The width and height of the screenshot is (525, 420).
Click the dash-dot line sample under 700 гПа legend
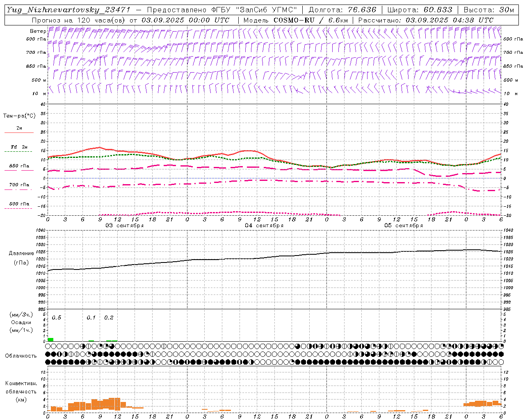click(x=19, y=189)
